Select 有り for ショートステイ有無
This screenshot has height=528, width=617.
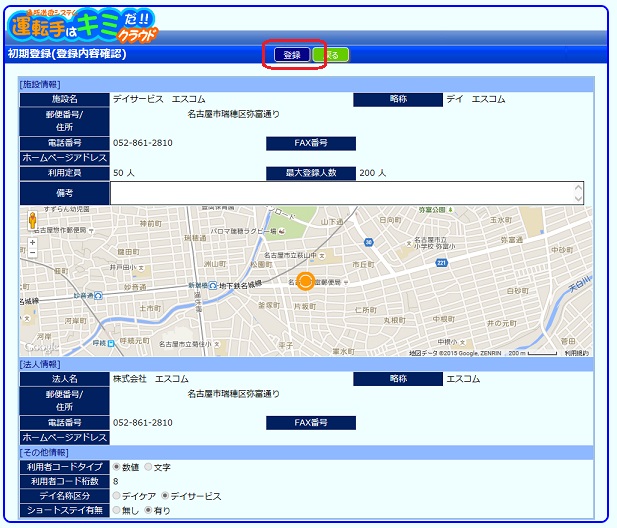tap(148, 510)
